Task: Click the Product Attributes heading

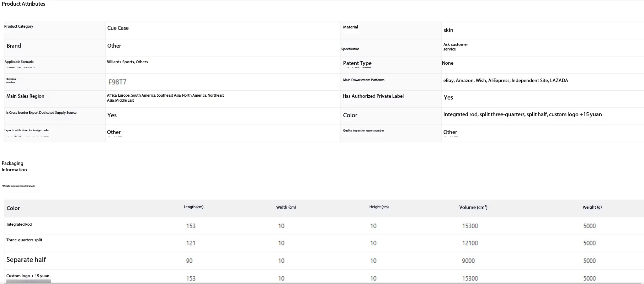Action: pos(23,4)
